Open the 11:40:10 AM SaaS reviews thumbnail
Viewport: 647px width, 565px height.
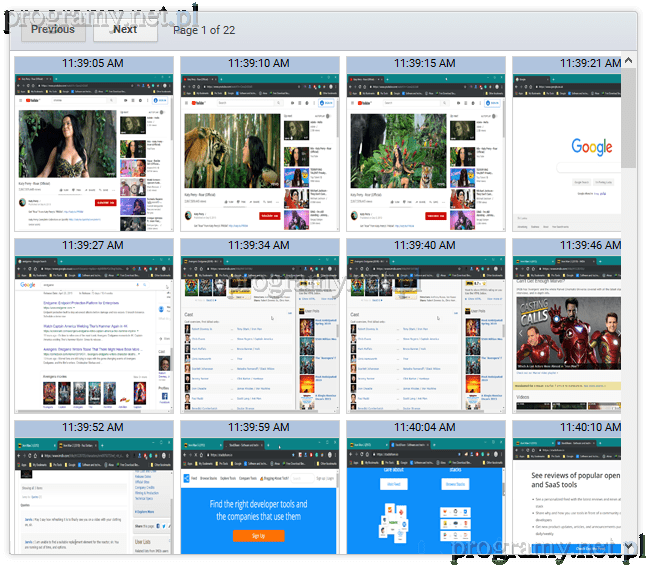566,496
